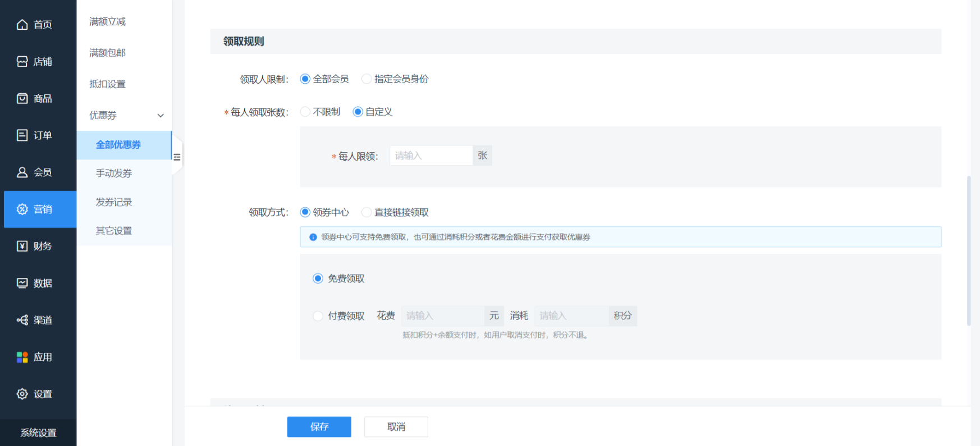Click the 取消 button
Image resolution: width=980 pixels, height=446 pixels.
[x=396, y=427]
